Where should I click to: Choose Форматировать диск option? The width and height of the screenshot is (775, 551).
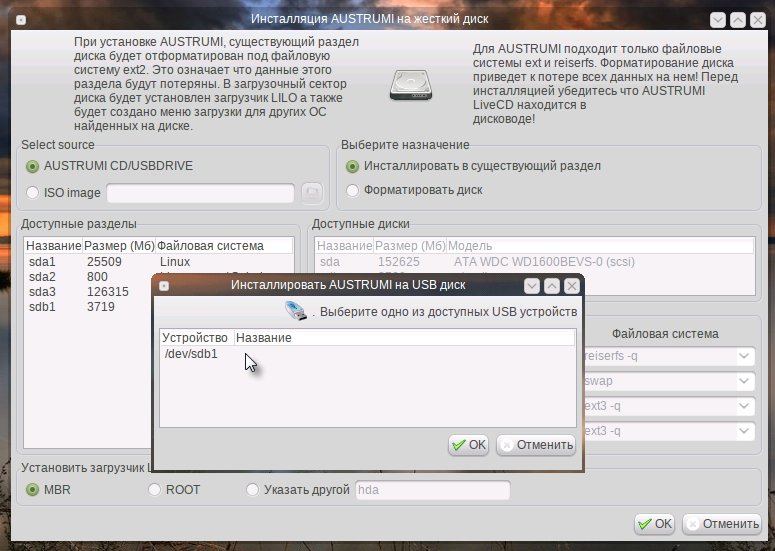tap(414, 190)
